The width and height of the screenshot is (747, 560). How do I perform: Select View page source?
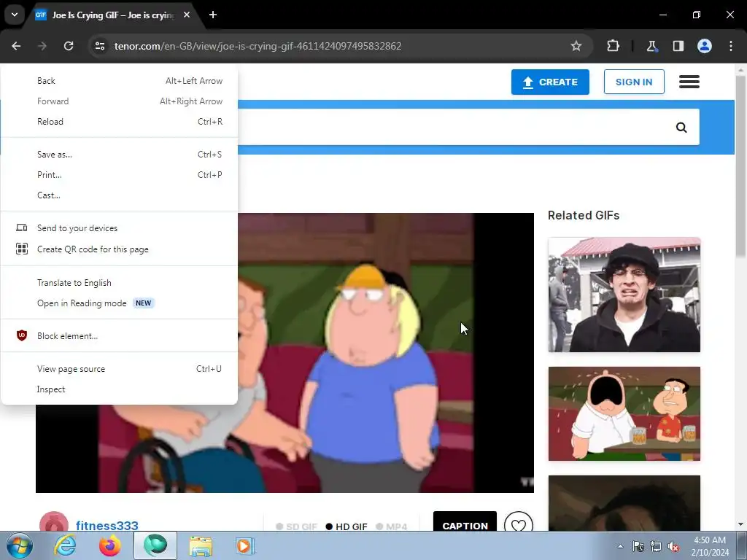119,369
